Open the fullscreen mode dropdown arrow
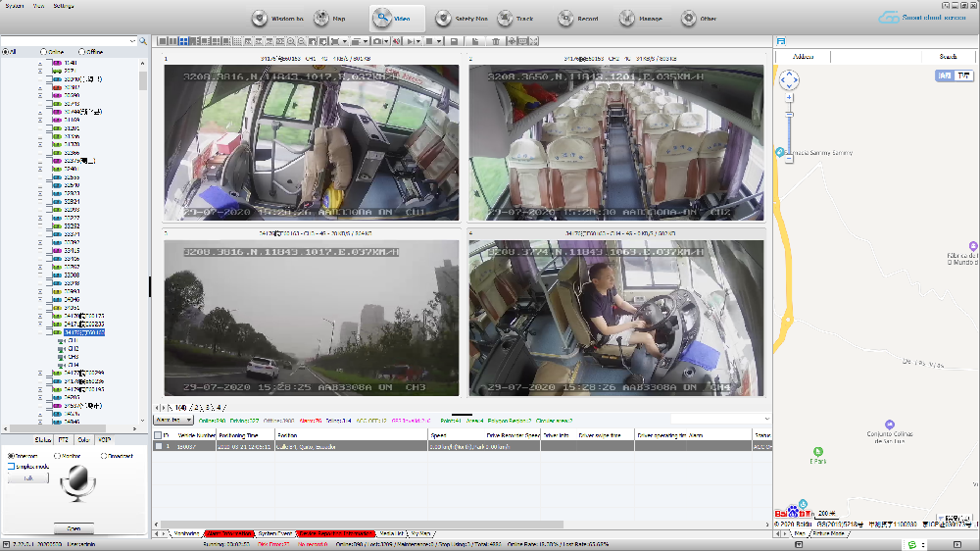Screen dimensions: 980x551 click(344, 41)
